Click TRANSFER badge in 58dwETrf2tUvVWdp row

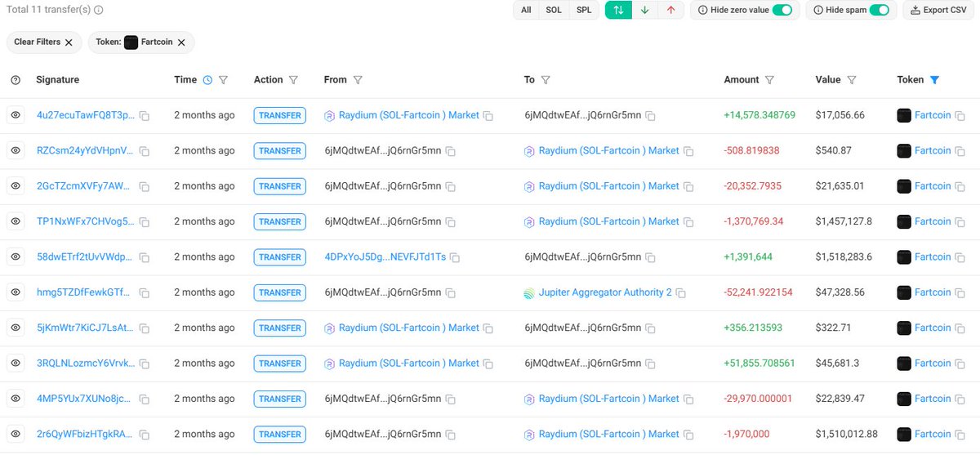[280, 257]
